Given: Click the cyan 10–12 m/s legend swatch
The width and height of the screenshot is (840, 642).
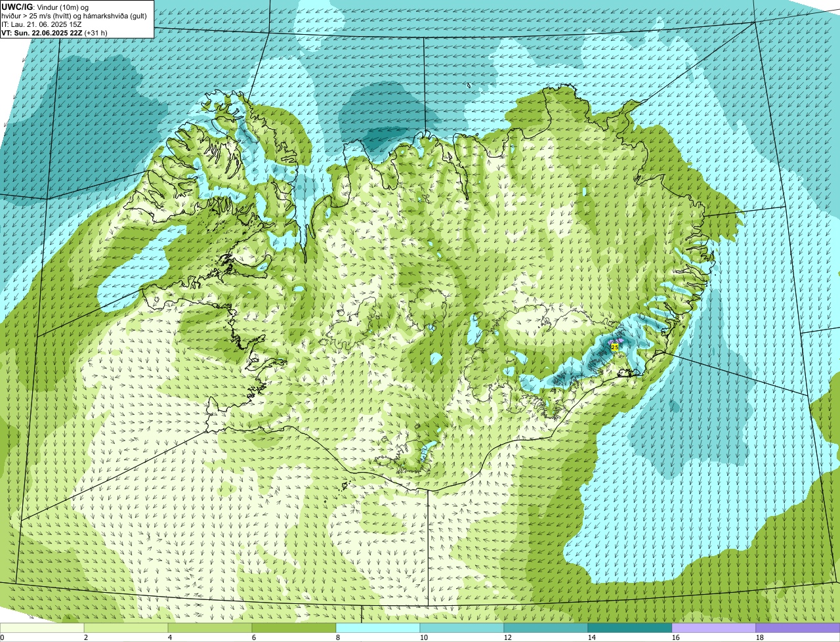Looking at the screenshot, I should coord(462,628).
